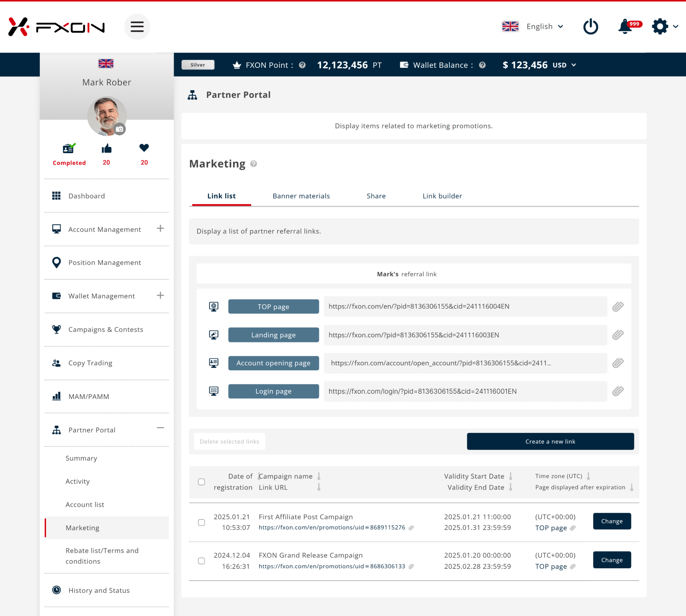
Task: Switch to Banner materials tab
Action: [x=301, y=196]
